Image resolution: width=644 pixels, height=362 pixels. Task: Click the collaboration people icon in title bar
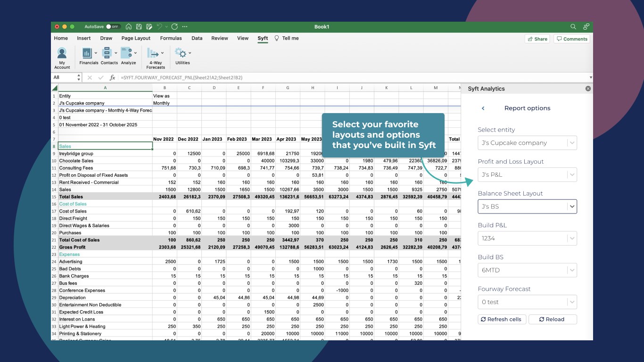click(x=586, y=27)
